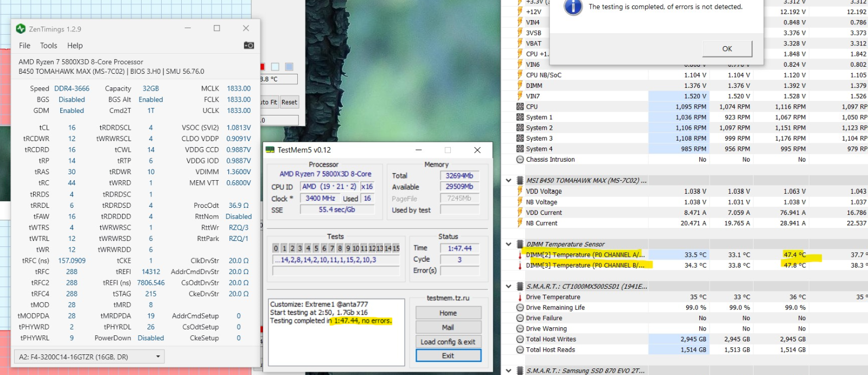Click the Chassis Intrusion status icon
Viewport: 868px width, 375px height.
pos(520,160)
